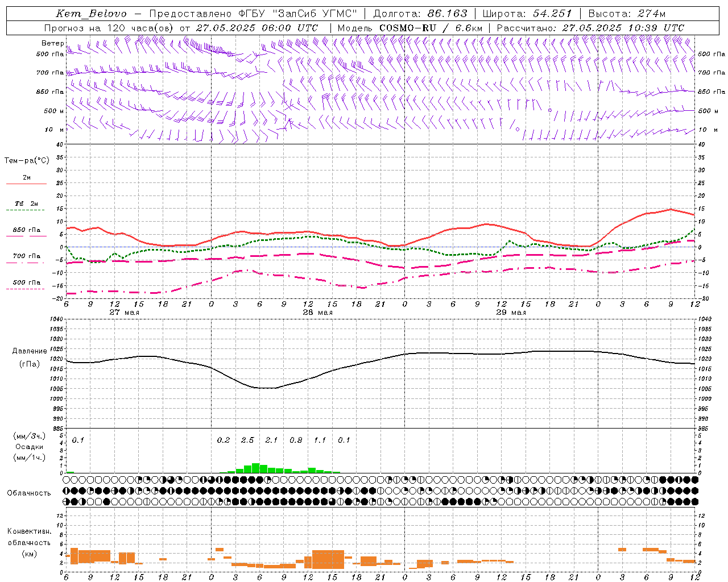Click the 28 мая date label
This screenshot has width=728, height=582.
[x=317, y=313]
